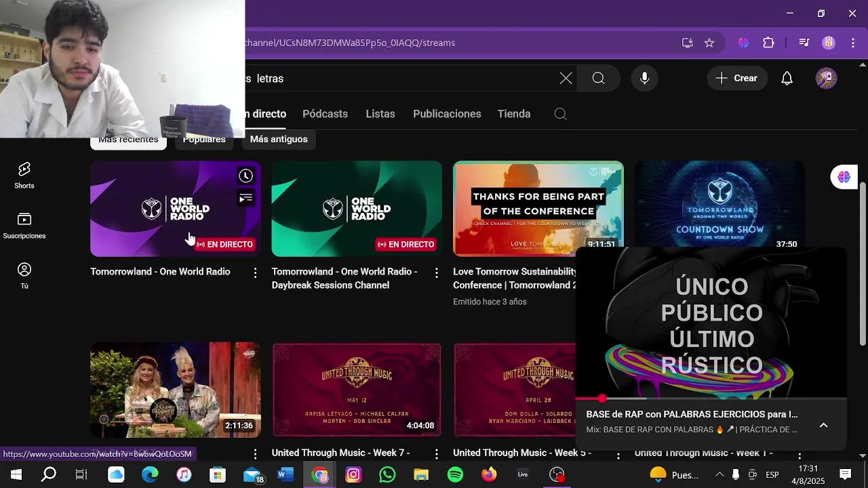Screen dimensions: 868x488
Task: Open Suscripciones in the sidebar
Action: coord(24,226)
